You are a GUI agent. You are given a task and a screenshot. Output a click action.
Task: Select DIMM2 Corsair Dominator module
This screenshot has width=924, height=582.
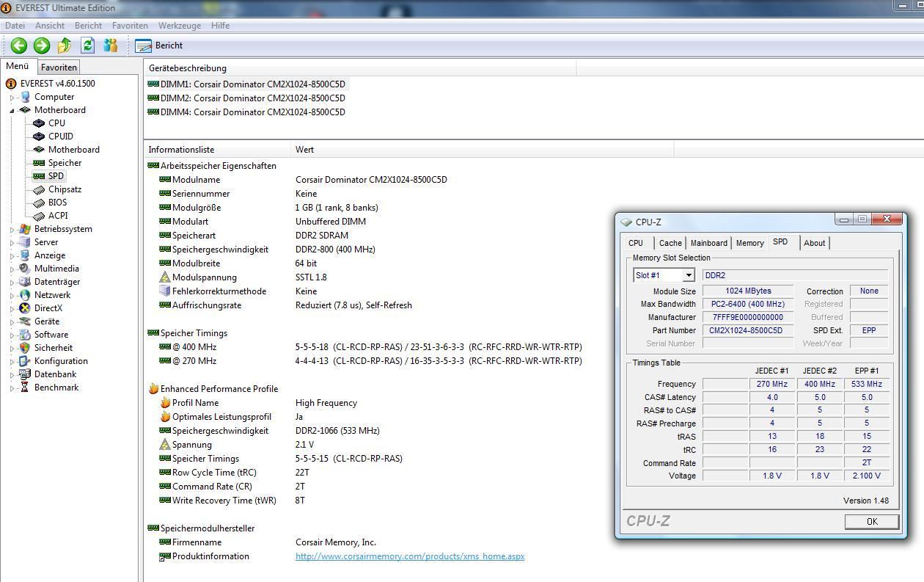coord(246,98)
